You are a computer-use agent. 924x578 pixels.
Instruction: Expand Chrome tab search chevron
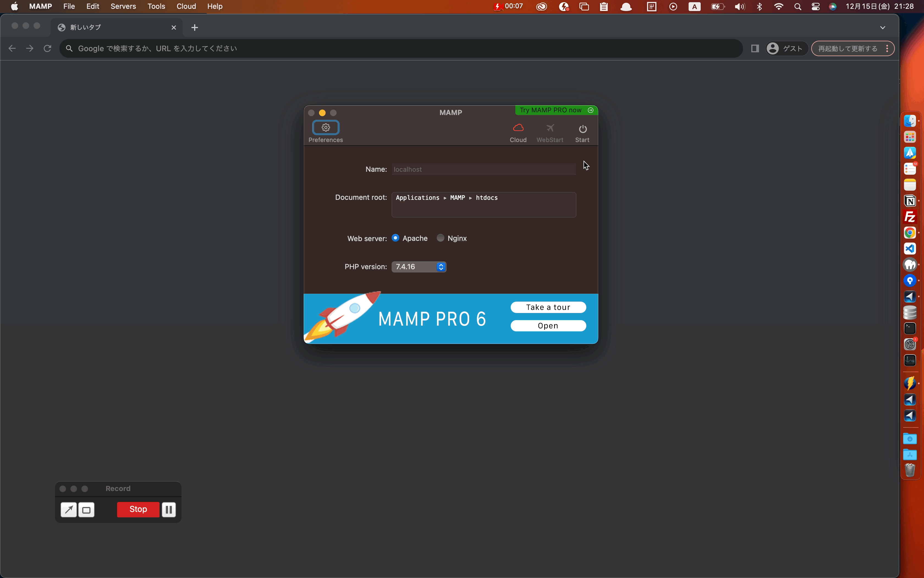tap(882, 28)
